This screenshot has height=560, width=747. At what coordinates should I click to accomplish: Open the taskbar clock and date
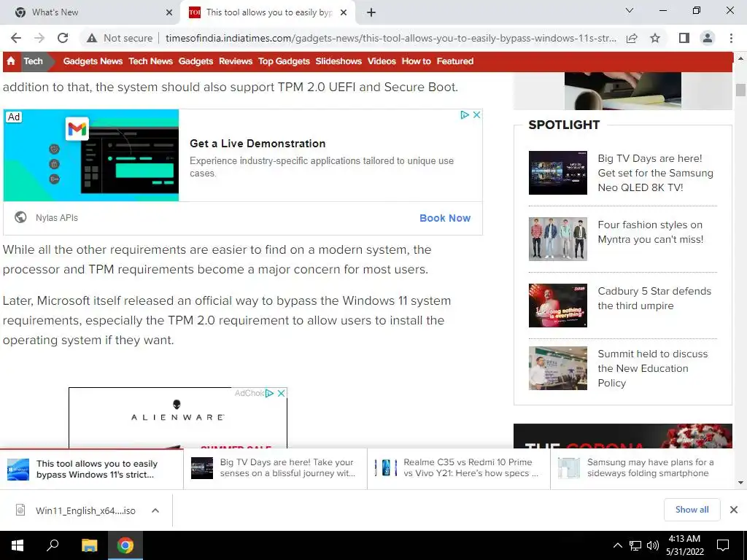tap(684, 545)
